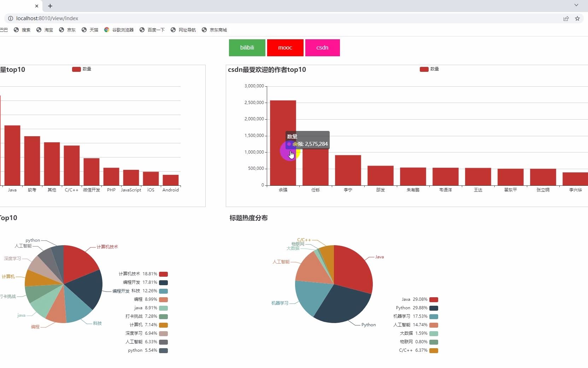This screenshot has width=588, height=368.
Task: Close the current browser tab
Action: [37, 6]
